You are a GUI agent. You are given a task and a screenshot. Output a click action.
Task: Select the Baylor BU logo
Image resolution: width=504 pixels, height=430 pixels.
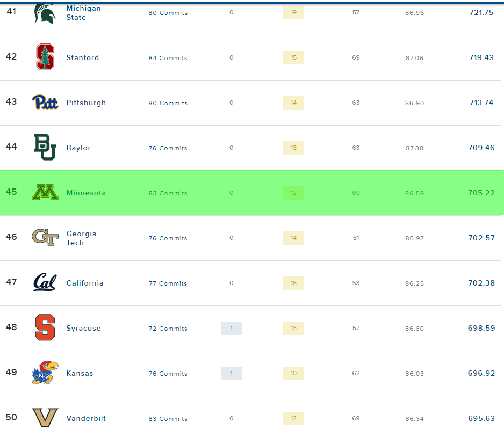45,148
